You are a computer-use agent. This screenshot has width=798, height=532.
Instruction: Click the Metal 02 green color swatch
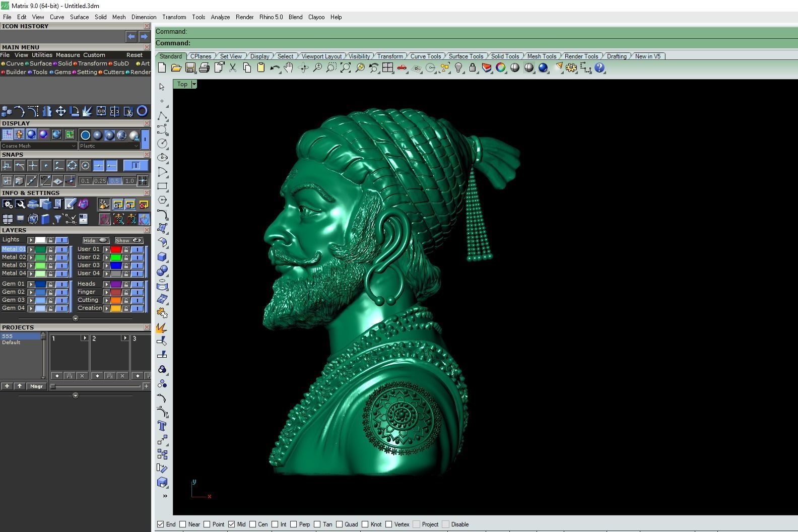[x=40, y=257]
